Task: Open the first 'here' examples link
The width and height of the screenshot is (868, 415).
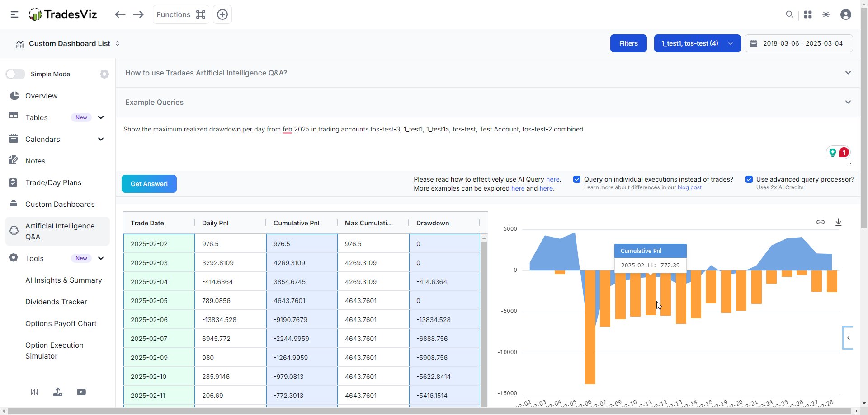Action: tap(518, 188)
